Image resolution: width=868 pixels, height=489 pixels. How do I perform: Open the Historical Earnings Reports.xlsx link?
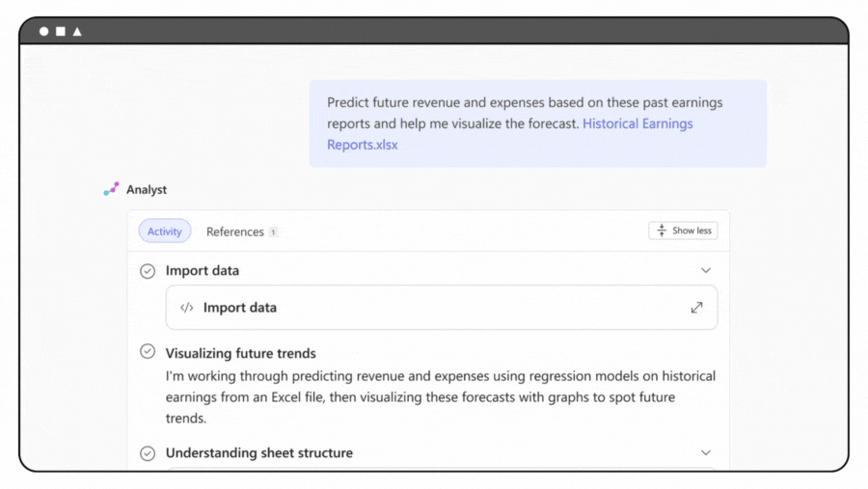pos(510,134)
